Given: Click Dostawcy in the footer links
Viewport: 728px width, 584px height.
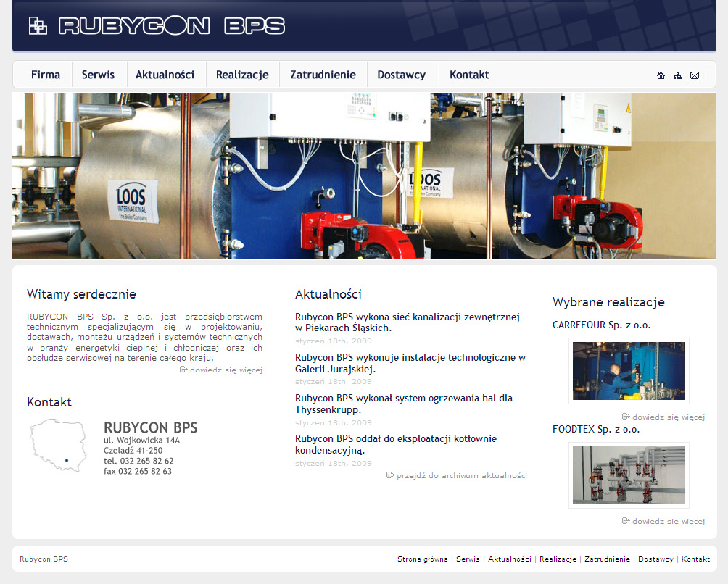Looking at the screenshot, I should click(x=655, y=559).
